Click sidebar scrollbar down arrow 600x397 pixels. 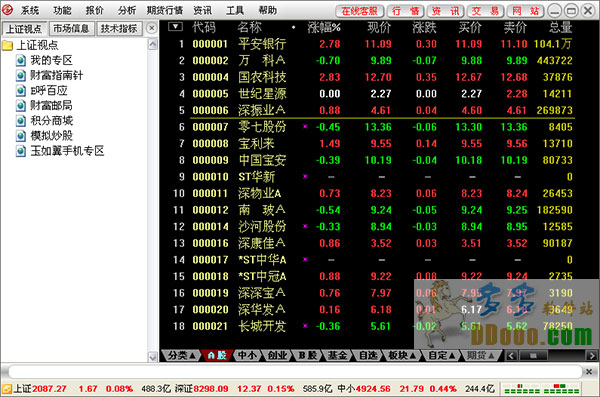tap(153, 357)
